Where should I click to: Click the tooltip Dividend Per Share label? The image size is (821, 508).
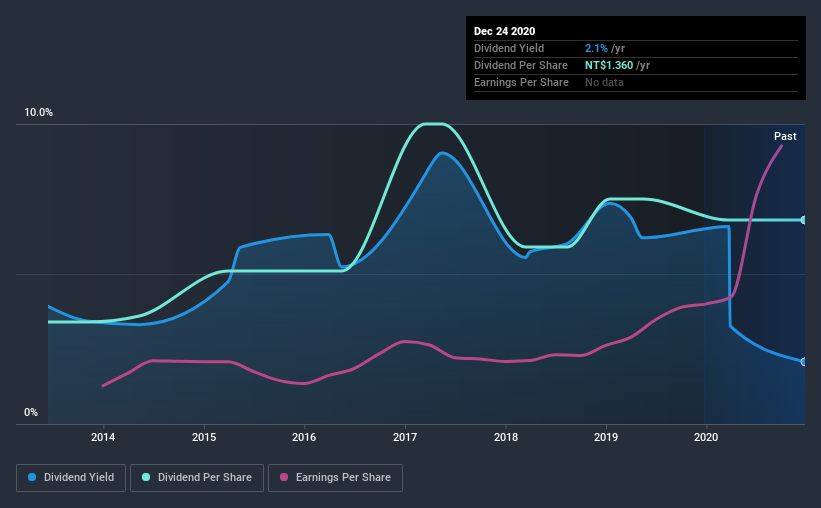(x=521, y=65)
